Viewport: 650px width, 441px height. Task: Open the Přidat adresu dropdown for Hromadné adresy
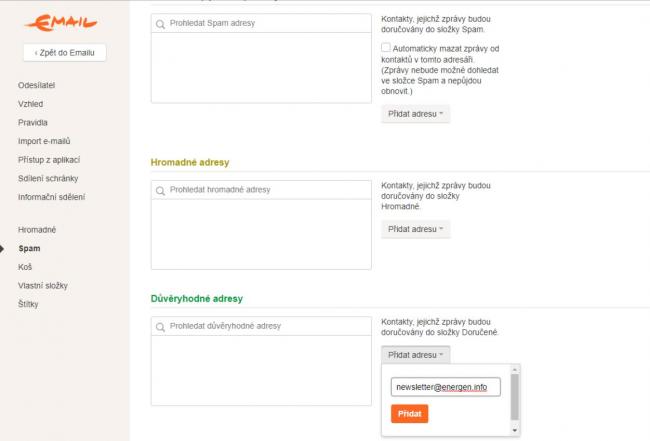(415, 229)
